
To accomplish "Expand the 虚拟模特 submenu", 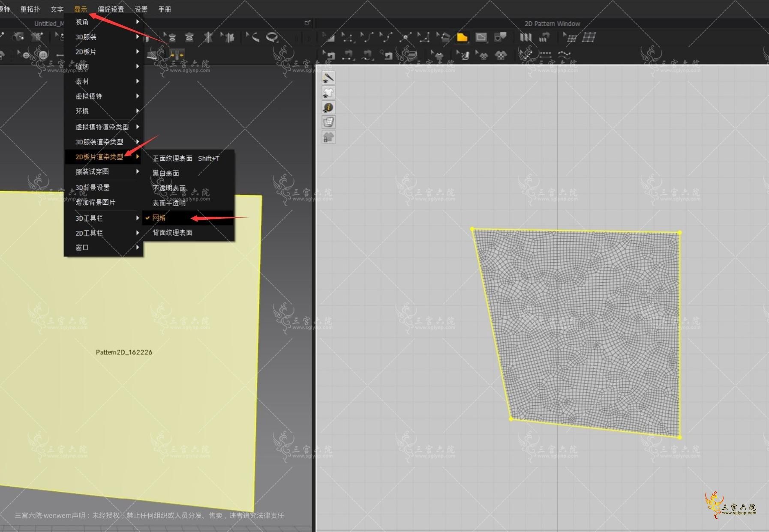I will (x=103, y=96).
